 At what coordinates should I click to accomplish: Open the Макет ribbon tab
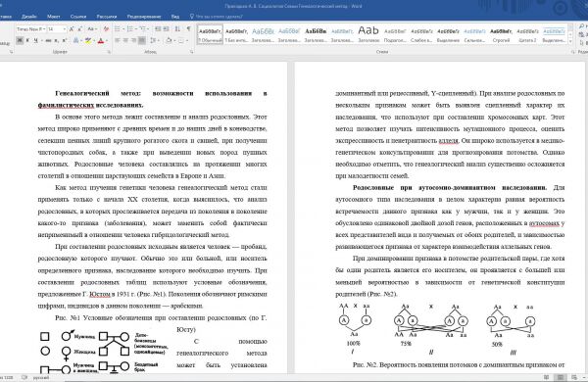[x=53, y=17]
